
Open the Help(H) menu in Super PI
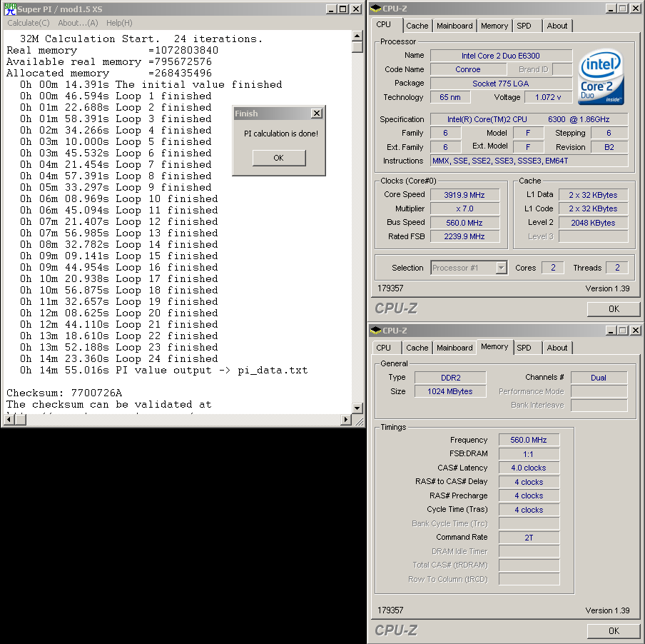tap(119, 23)
